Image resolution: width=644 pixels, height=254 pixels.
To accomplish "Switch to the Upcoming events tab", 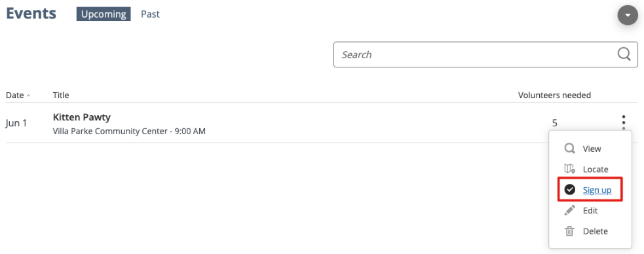I will click(104, 14).
